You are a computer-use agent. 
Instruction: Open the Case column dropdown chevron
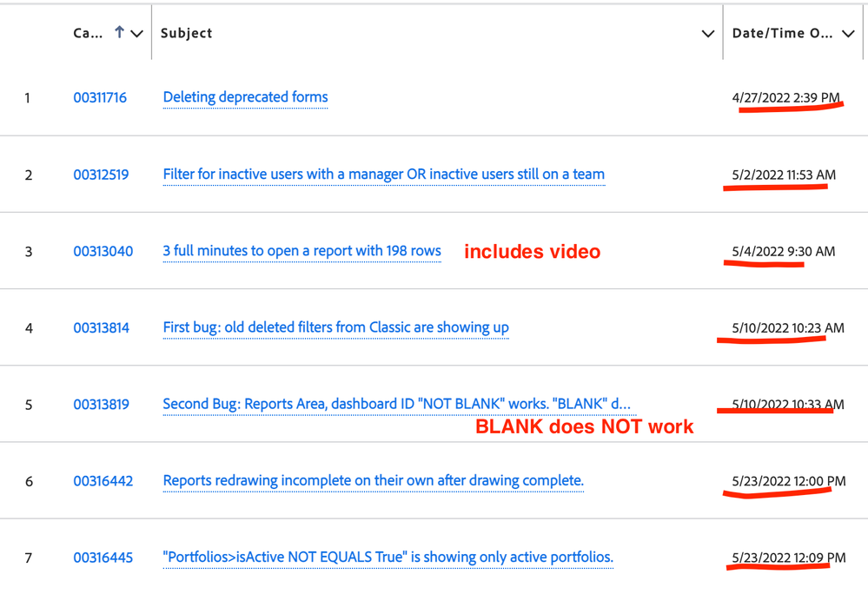[x=136, y=34]
